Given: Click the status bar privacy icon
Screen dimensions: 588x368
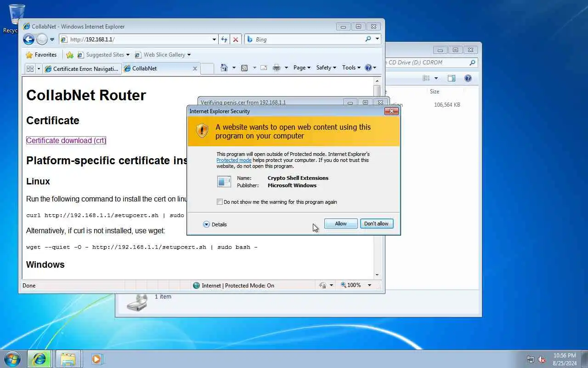Looking at the screenshot, I should click(323, 286).
